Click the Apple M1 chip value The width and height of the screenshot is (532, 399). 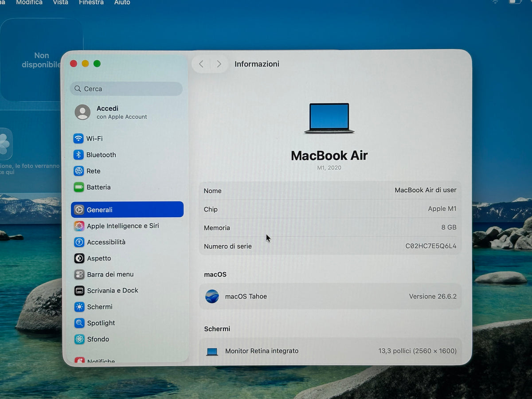[x=442, y=209]
